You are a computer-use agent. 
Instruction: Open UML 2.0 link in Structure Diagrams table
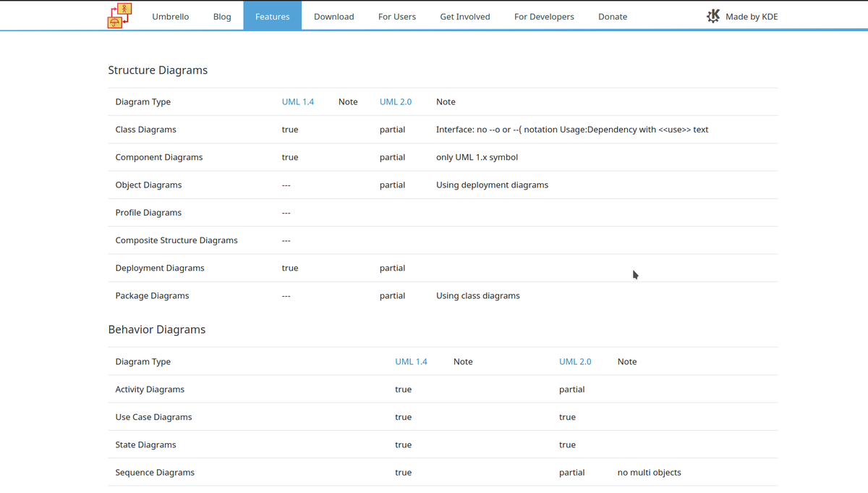click(x=395, y=102)
